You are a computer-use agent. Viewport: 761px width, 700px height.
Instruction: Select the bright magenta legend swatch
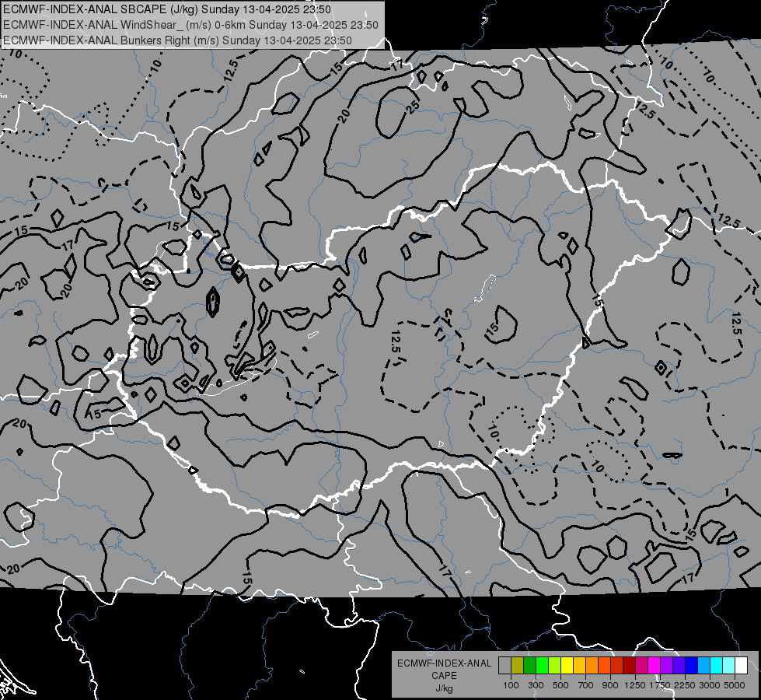(x=655, y=666)
